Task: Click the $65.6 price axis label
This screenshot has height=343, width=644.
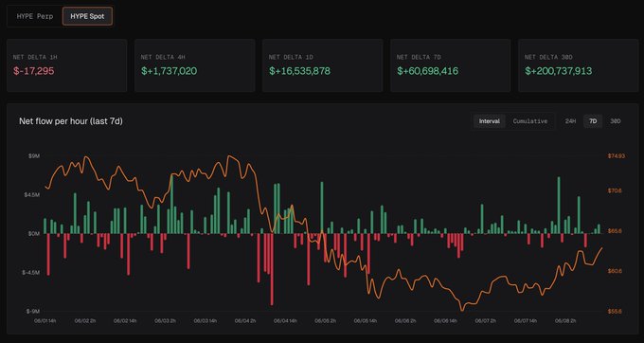Action: click(614, 231)
